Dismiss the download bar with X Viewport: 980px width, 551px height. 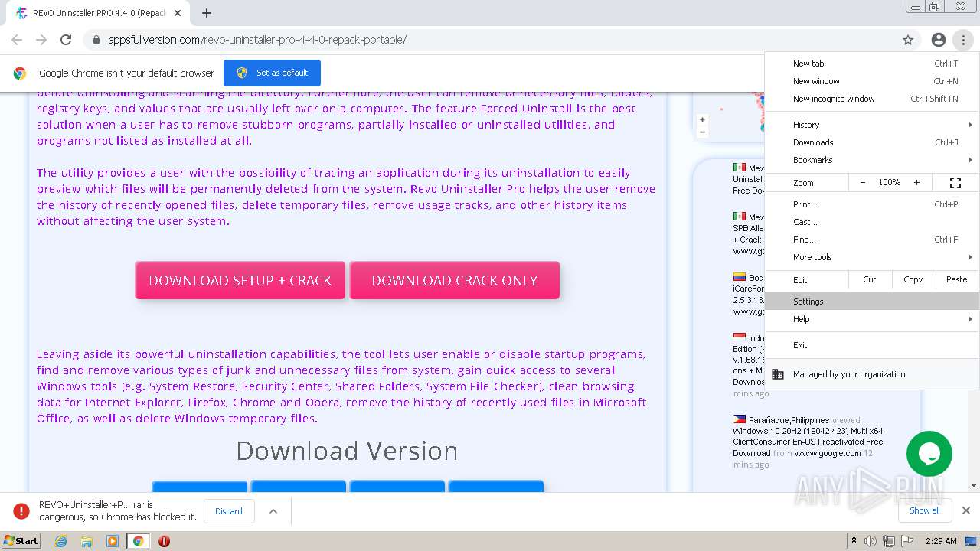pos(966,510)
